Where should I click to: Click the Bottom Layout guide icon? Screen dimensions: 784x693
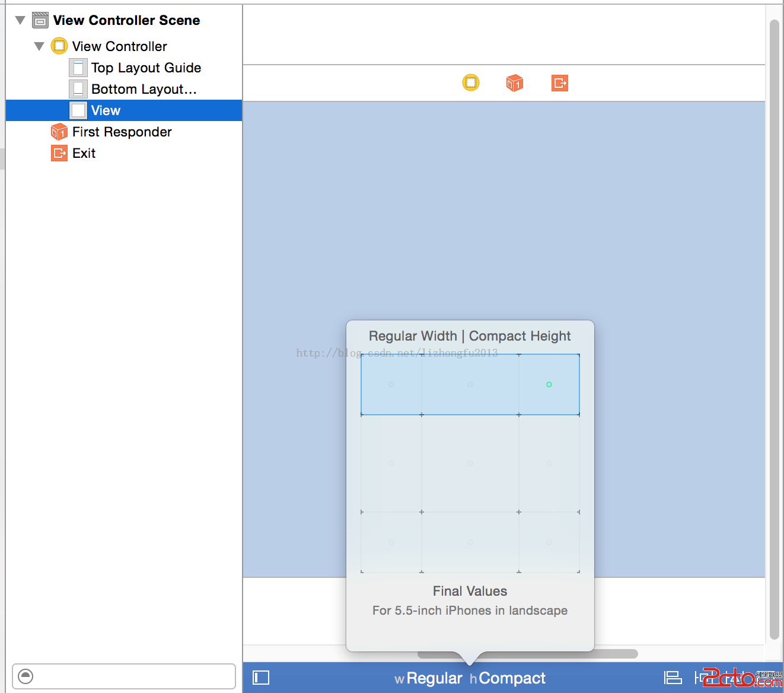click(x=78, y=89)
